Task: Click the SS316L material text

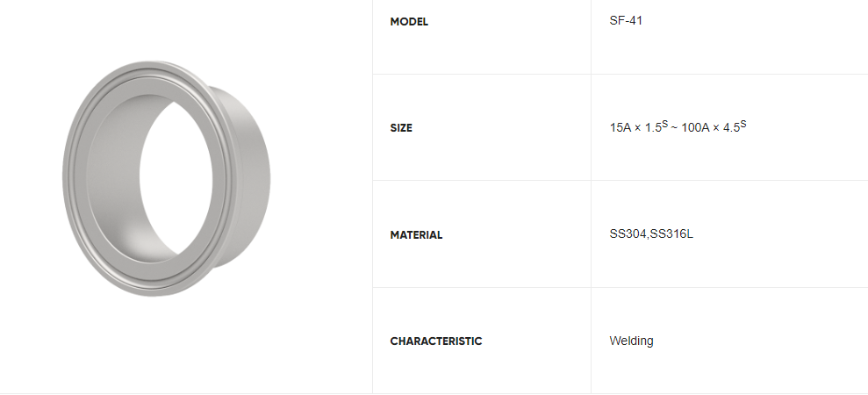Action: 675,234
